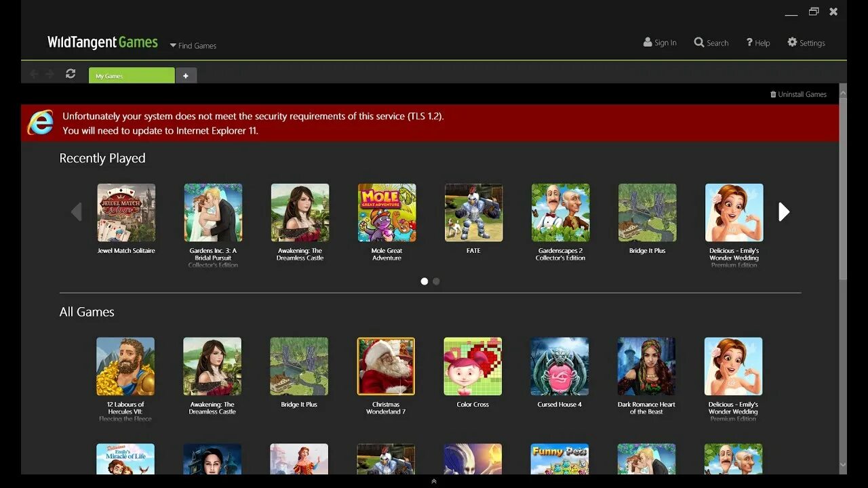Open a new tab with plus button
868x488 pixels.
(186, 75)
